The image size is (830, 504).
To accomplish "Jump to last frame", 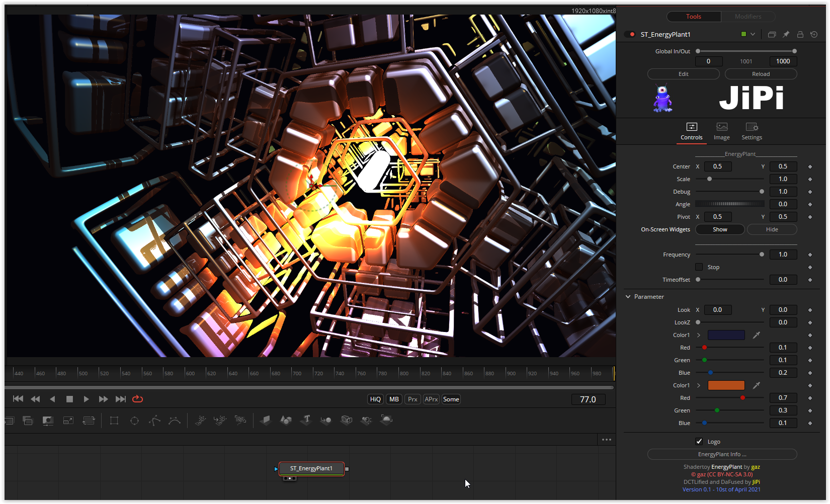I will 121,399.
